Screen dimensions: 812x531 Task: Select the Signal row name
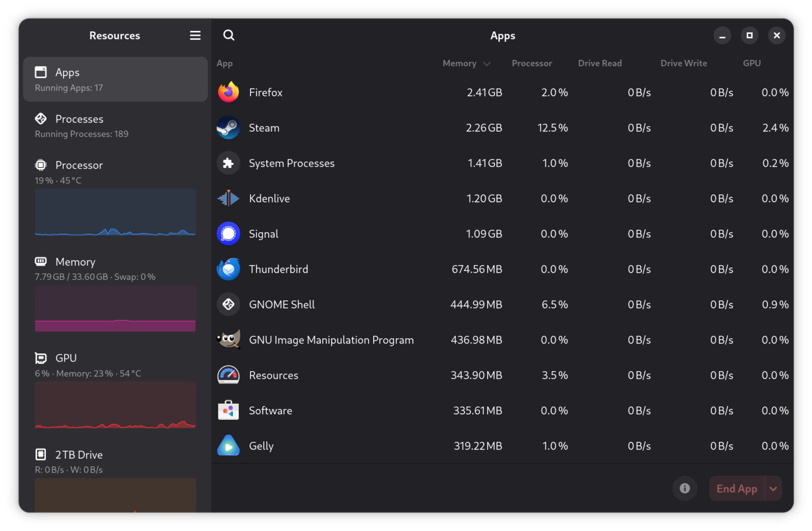pyautogui.click(x=263, y=234)
